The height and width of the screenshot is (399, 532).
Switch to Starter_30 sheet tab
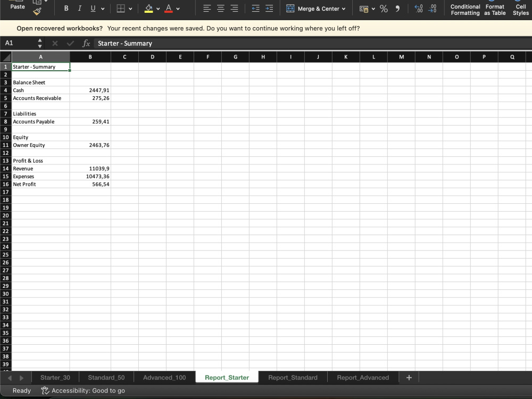pos(55,378)
